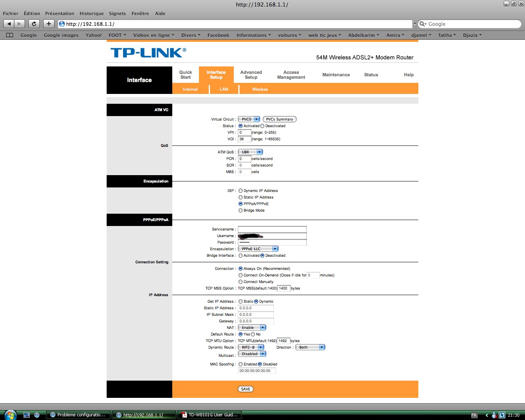The width and height of the screenshot is (525, 420).
Task: Open the Google images bookmark
Action: (x=61, y=35)
